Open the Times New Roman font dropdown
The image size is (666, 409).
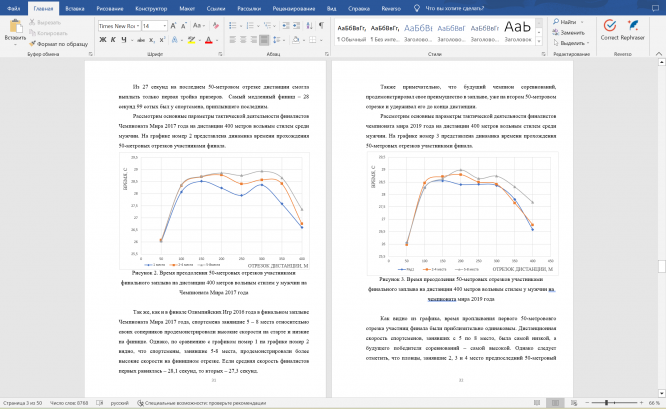[119, 26]
